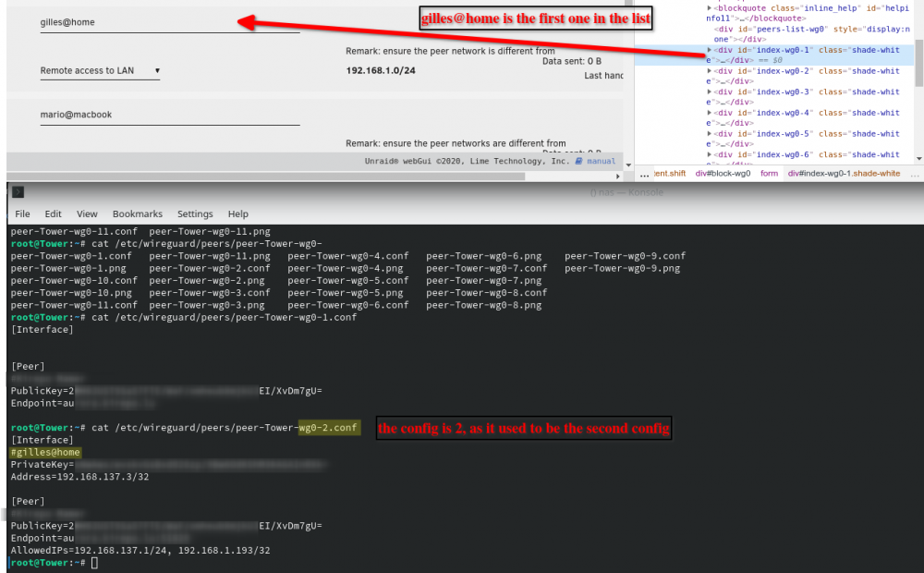The height and width of the screenshot is (573, 924).
Task: Expand the inline_help blockquote node
Action: (x=709, y=8)
